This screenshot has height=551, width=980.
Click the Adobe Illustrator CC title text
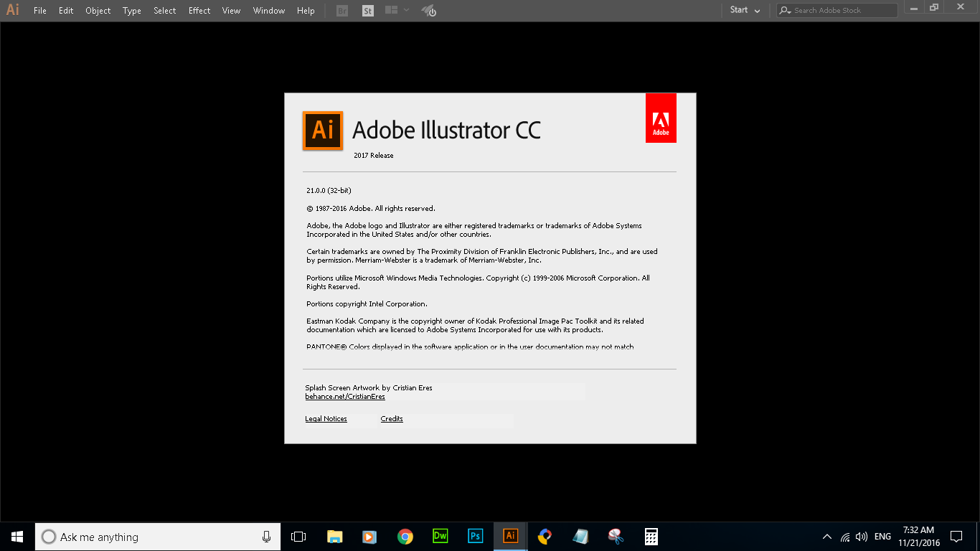click(x=446, y=131)
